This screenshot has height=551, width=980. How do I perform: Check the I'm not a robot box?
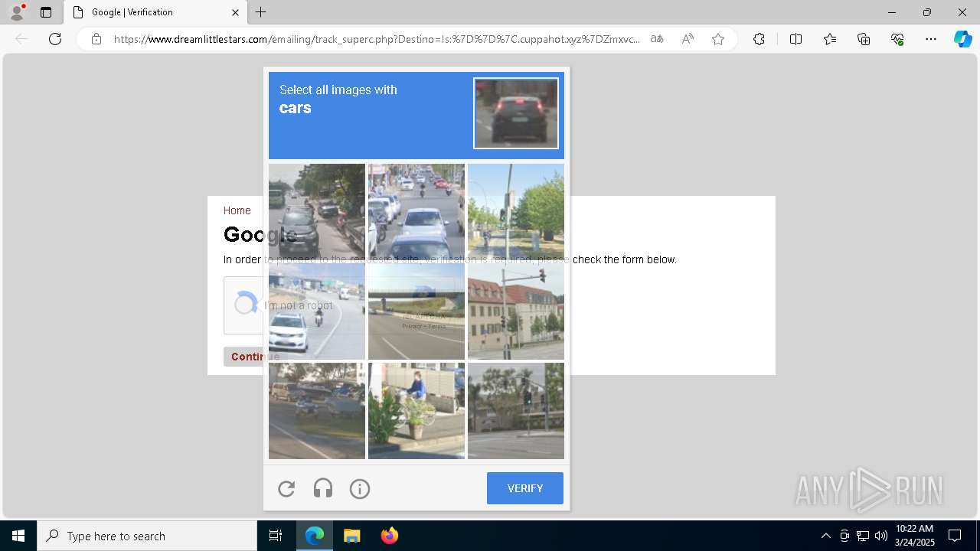[245, 305]
